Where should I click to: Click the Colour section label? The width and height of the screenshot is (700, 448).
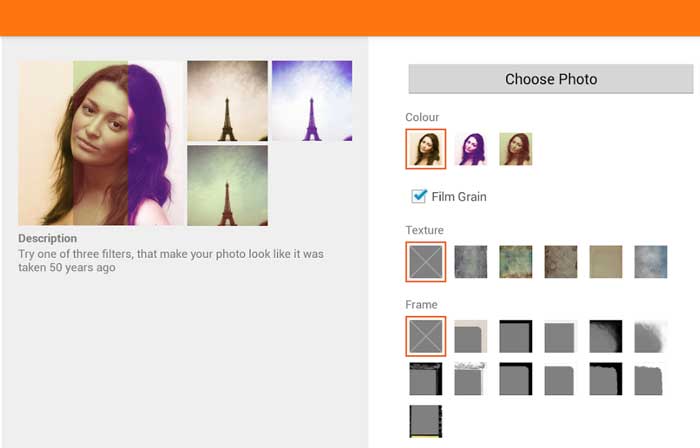point(422,117)
